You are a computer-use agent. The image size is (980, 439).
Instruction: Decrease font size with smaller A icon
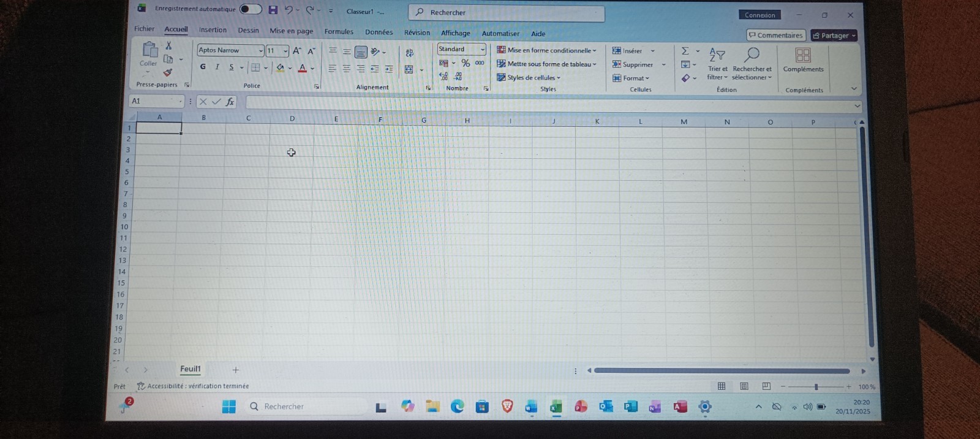click(311, 52)
